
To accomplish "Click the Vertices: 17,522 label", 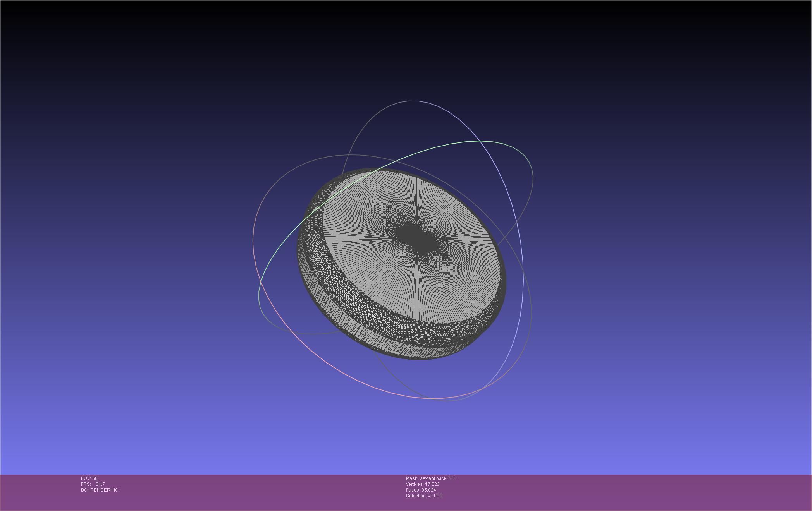I will 423,484.
